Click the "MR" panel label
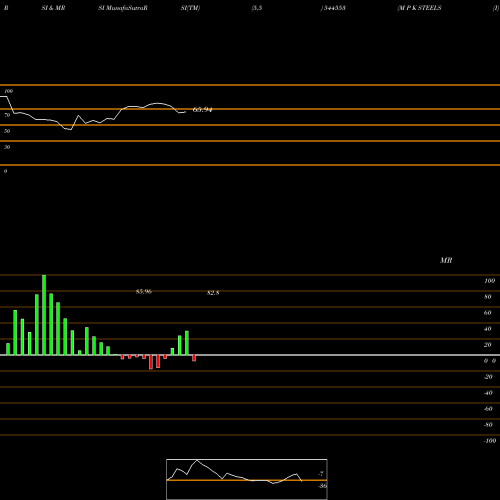 pyautogui.click(x=446, y=260)
